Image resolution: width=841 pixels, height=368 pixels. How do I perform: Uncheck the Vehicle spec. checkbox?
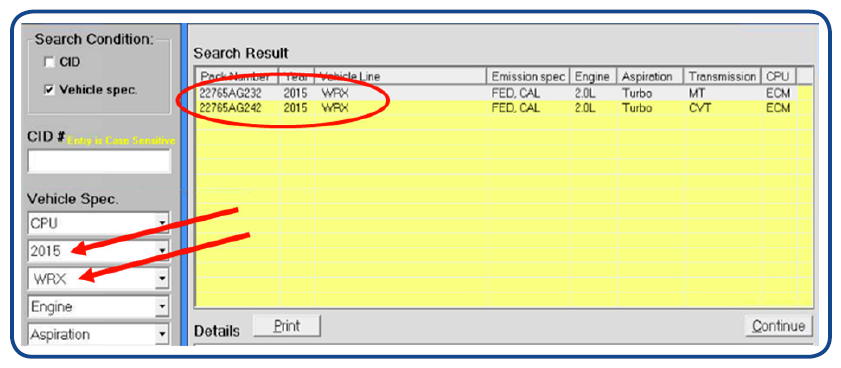click(x=49, y=90)
